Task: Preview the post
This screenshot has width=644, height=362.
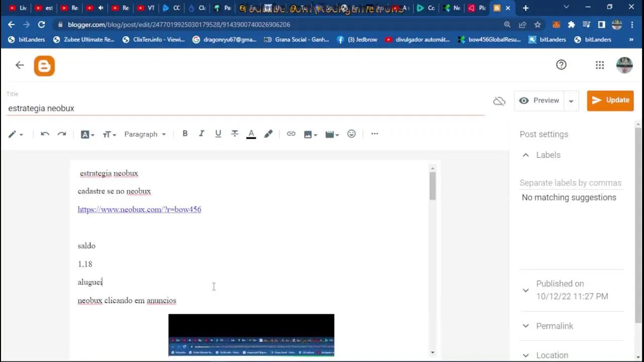Action: (x=539, y=101)
